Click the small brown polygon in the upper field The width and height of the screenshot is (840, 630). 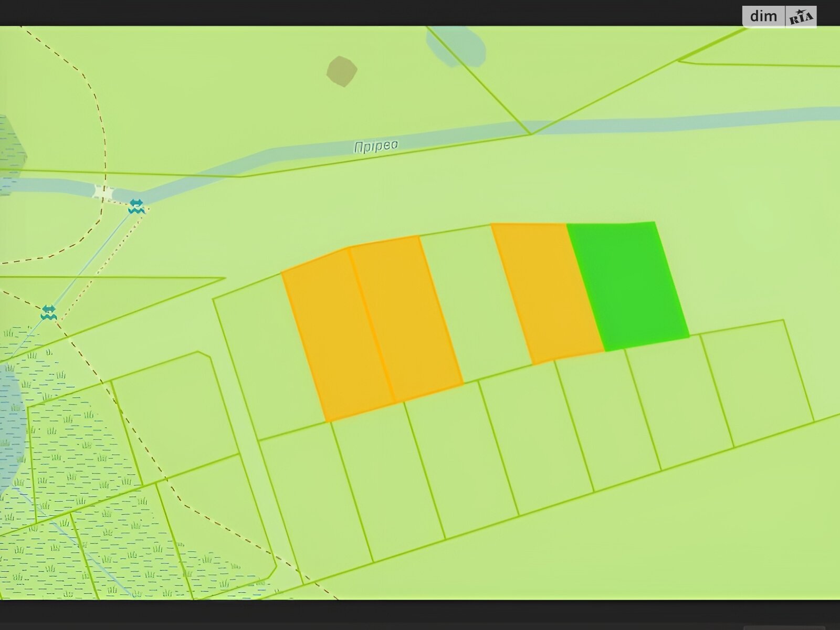click(x=342, y=71)
